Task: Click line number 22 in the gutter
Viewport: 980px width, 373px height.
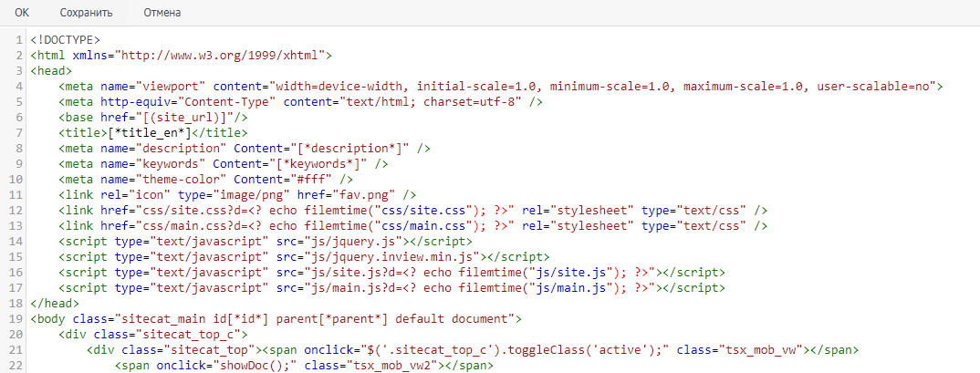Action: [17, 365]
